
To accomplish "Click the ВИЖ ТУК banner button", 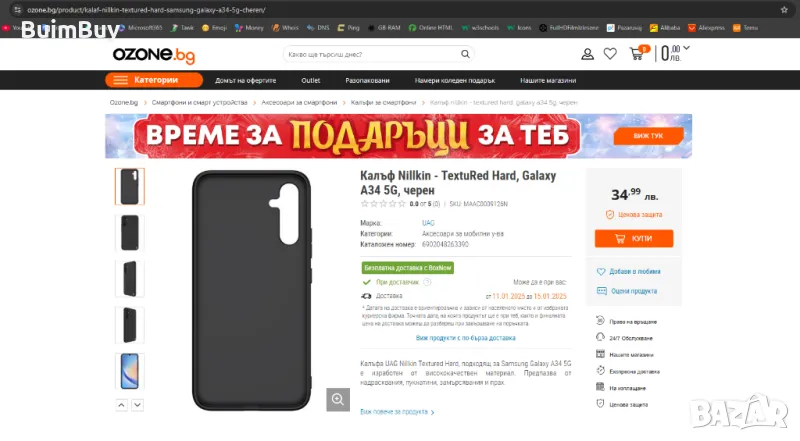I will (648, 136).
